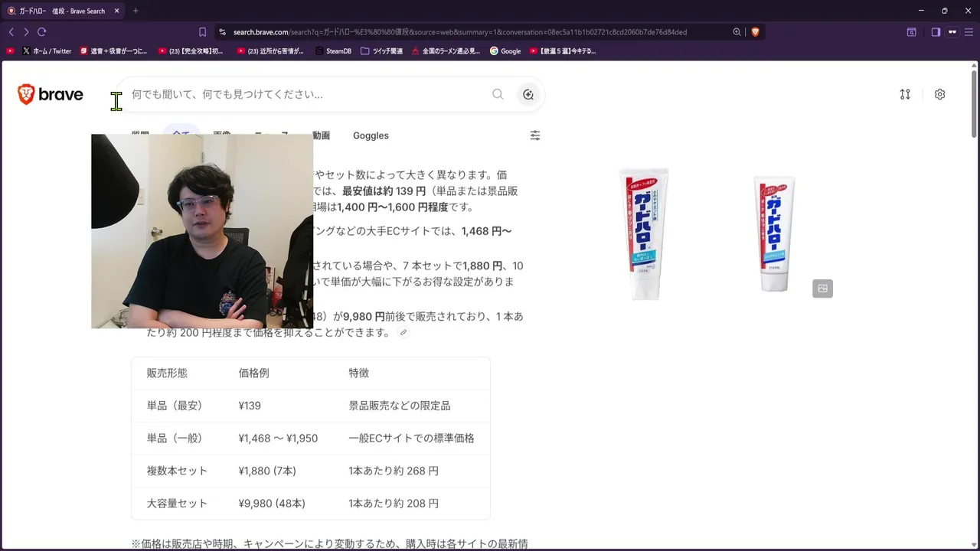Screen dimensions: 980x551
Task: Bookmark this page using the bookmark icon
Action: 202,32
